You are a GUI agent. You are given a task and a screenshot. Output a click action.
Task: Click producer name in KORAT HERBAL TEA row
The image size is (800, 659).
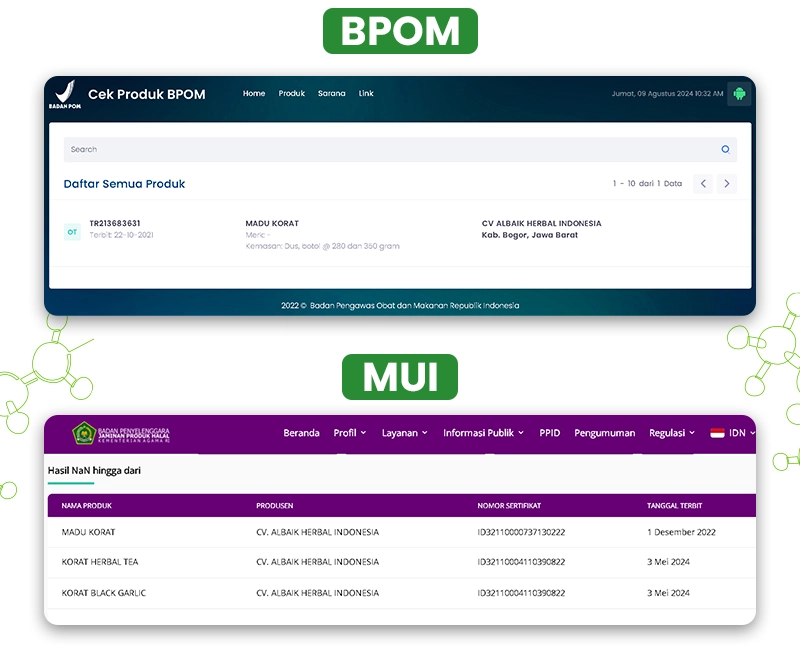click(317, 562)
